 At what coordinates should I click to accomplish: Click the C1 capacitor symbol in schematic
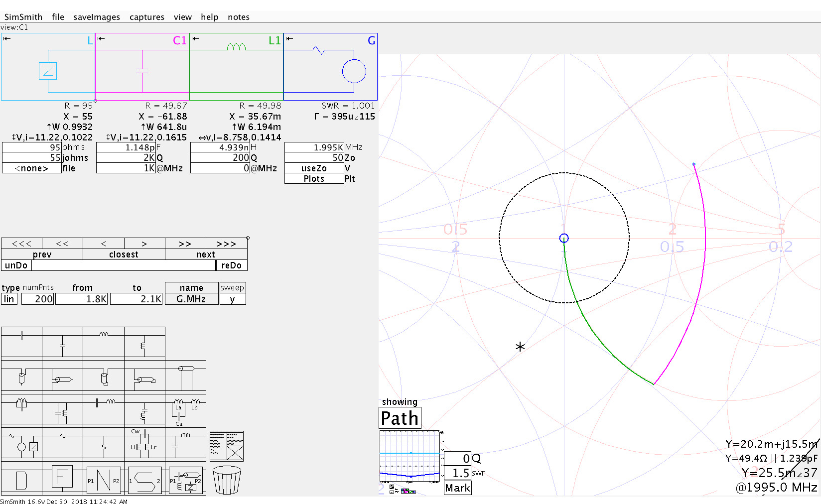(x=142, y=71)
